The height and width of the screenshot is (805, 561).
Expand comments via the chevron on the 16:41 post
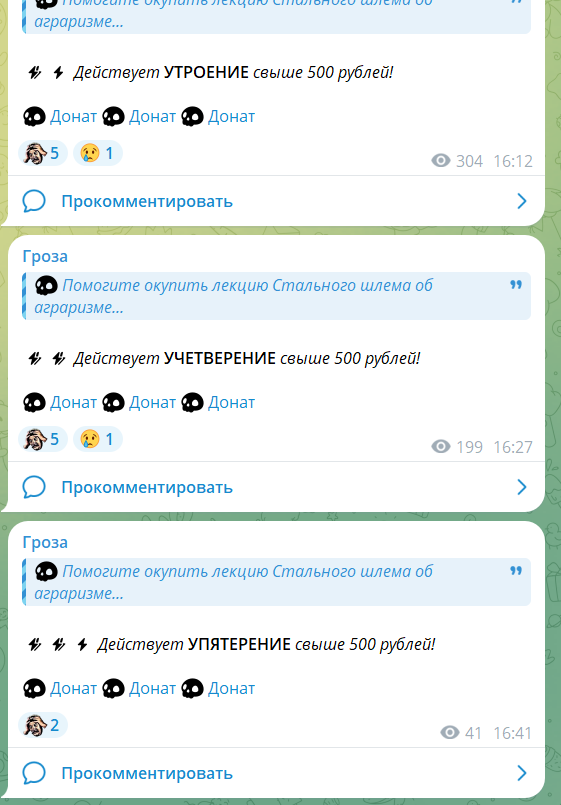pyautogui.click(x=522, y=773)
